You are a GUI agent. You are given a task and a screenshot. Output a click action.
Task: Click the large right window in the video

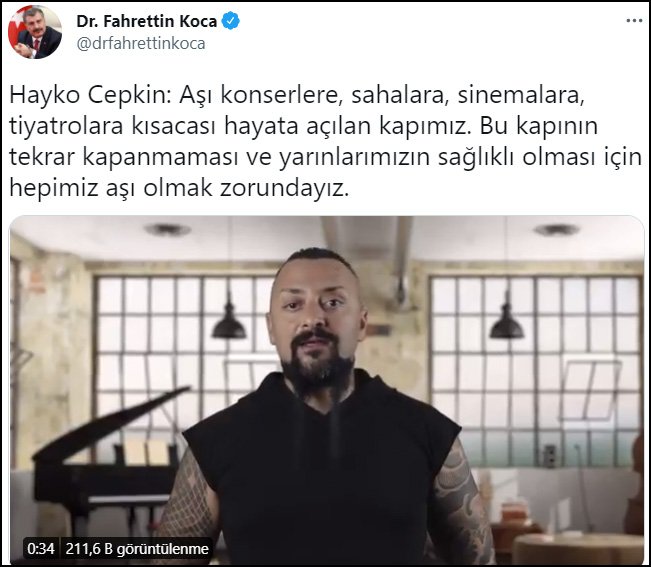click(x=536, y=365)
